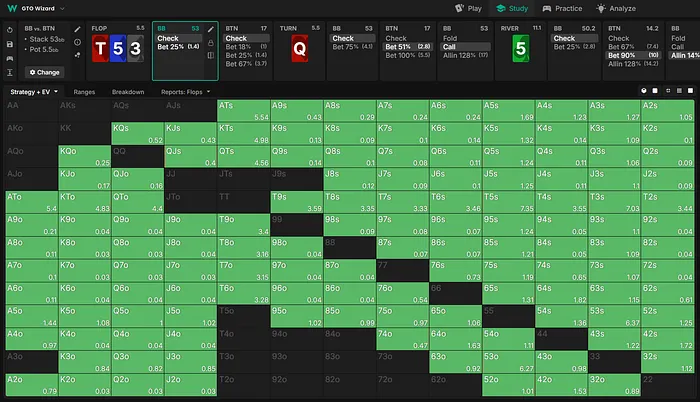The image size is (700, 402).
Task: Click the gamepad icon in left sidebar
Action: click(x=9, y=57)
